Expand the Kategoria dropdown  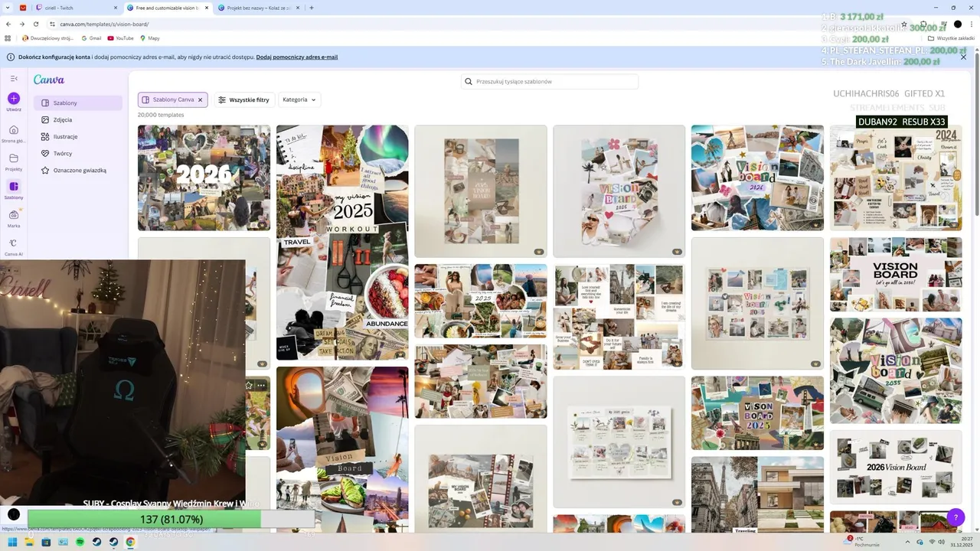click(299, 99)
